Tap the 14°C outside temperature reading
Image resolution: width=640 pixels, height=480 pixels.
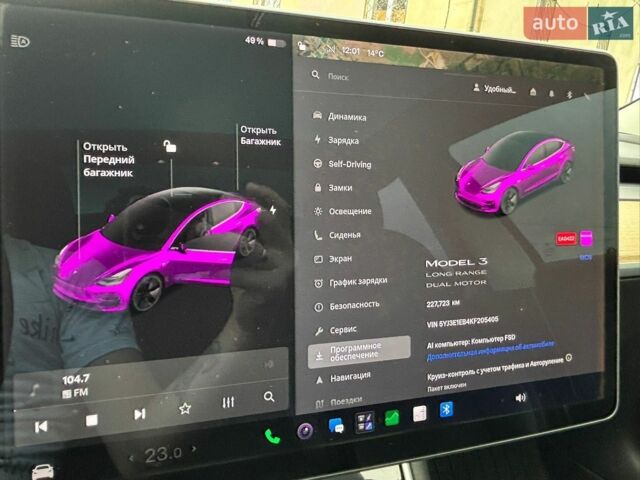tap(375, 53)
